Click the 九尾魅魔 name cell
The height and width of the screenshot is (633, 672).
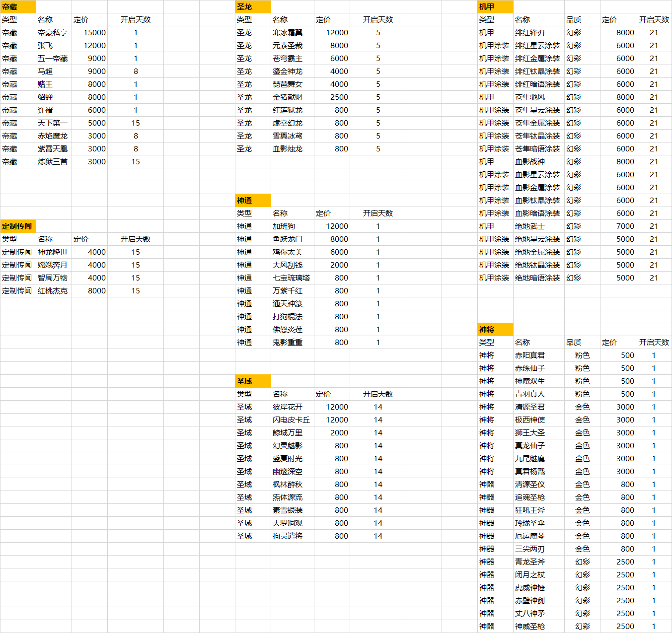tap(538, 459)
